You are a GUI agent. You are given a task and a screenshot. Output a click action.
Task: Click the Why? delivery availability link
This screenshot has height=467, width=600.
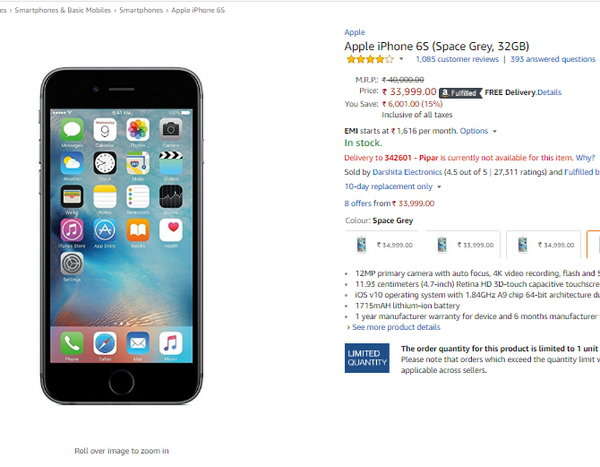point(585,158)
